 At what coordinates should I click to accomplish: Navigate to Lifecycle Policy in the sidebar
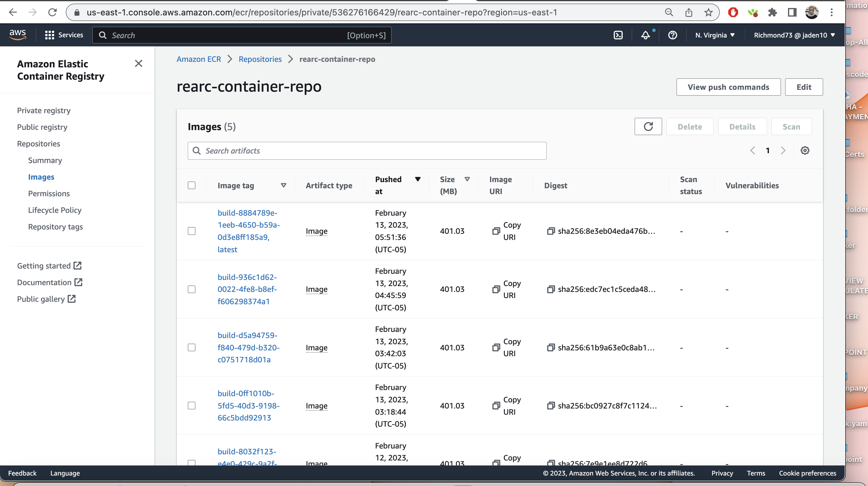point(54,210)
